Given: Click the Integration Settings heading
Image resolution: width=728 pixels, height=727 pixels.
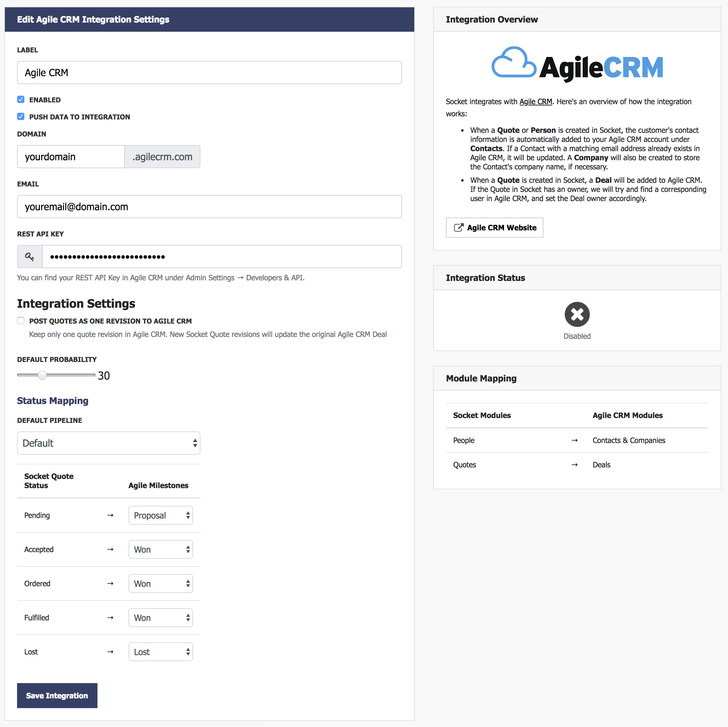Looking at the screenshot, I should (x=76, y=303).
